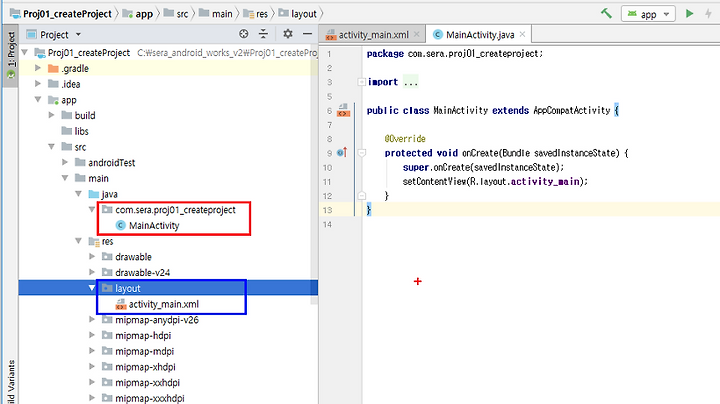Click the Collapse All icon in Project panel

click(x=263, y=34)
